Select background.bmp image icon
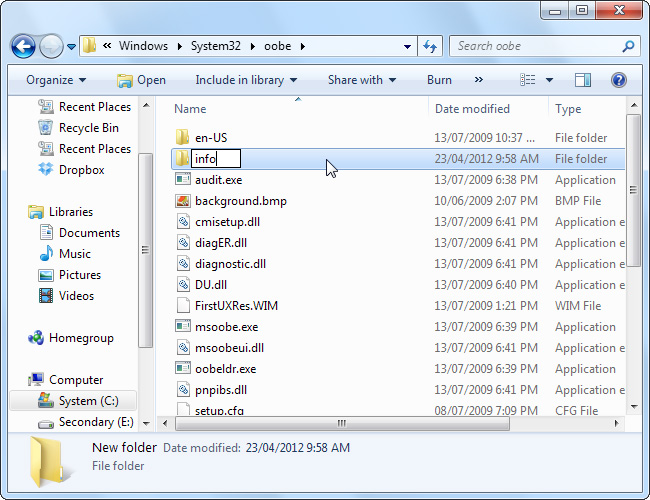The width and height of the screenshot is (650, 500). [x=183, y=201]
